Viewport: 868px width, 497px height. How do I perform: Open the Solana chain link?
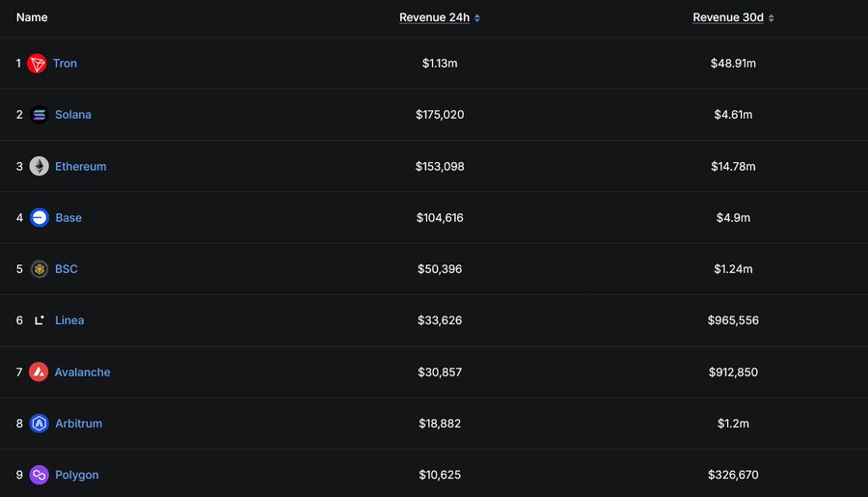tap(73, 115)
